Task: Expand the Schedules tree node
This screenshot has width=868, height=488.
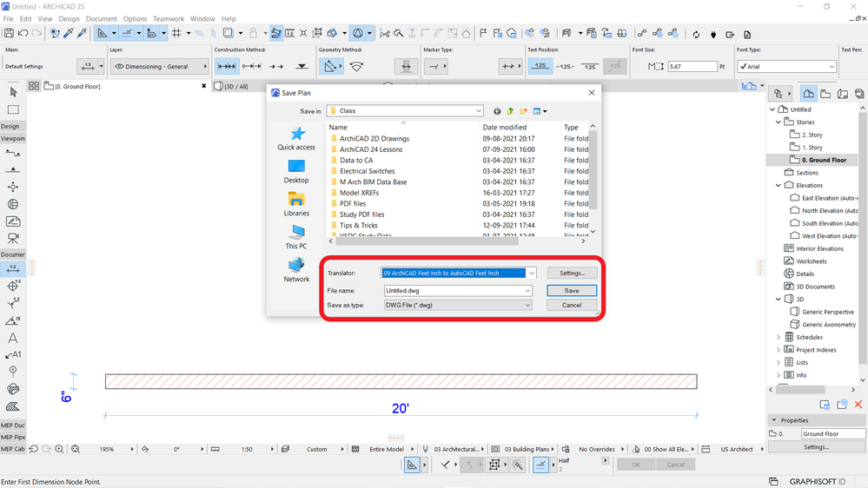Action: tap(779, 338)
